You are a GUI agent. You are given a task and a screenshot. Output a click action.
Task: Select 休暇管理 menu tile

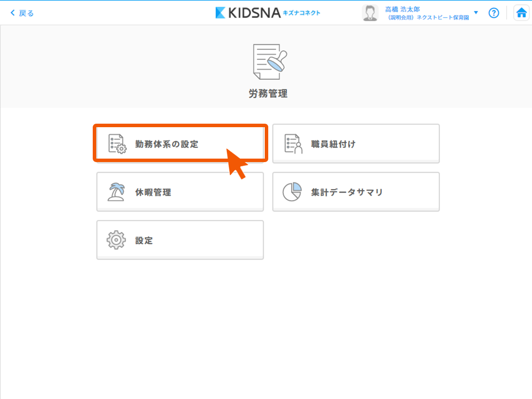tap(180, 192)
